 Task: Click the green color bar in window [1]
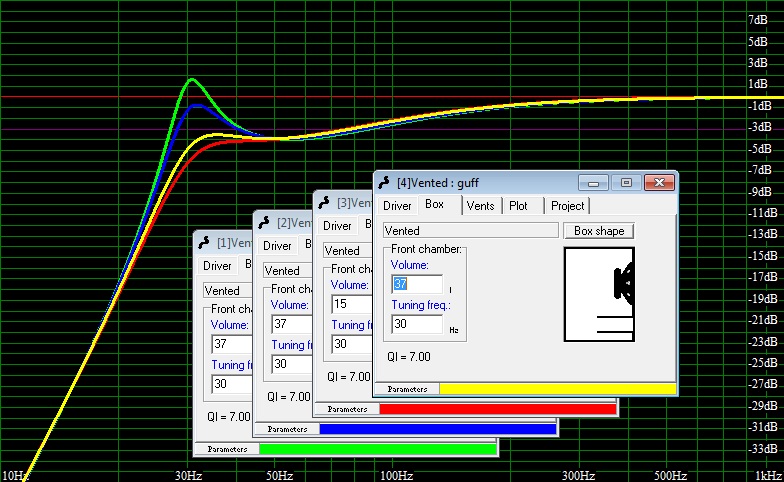click(x=378, y=449)
